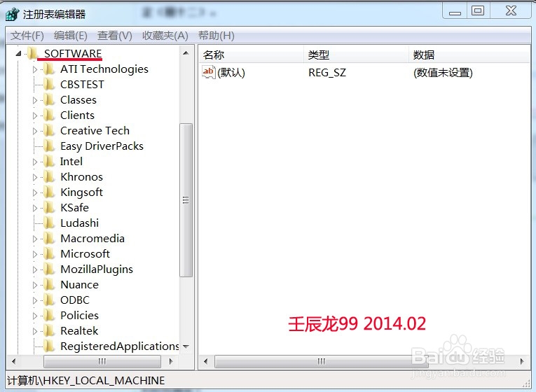Click tree pane scroll down arrow

point(186,346)
